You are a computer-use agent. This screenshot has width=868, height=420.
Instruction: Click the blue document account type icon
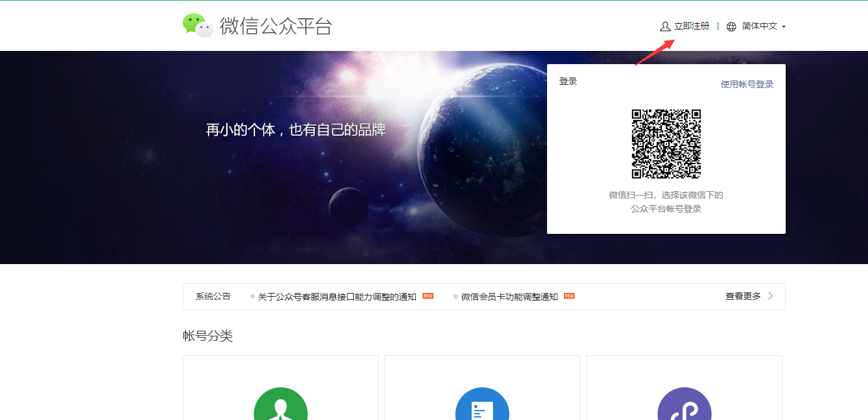(x=482, y=404)
